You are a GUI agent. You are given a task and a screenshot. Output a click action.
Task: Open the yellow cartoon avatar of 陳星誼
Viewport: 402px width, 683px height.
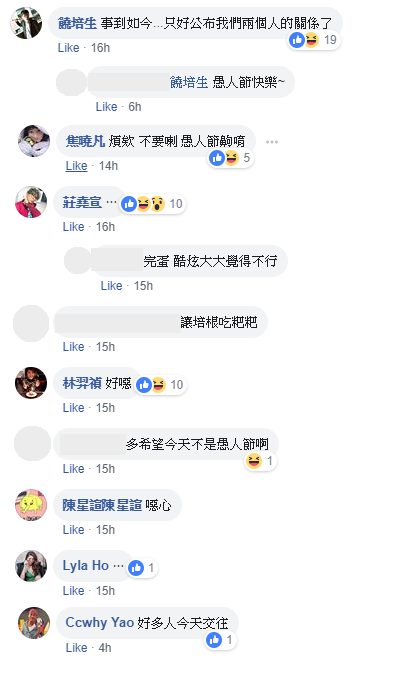31,505
